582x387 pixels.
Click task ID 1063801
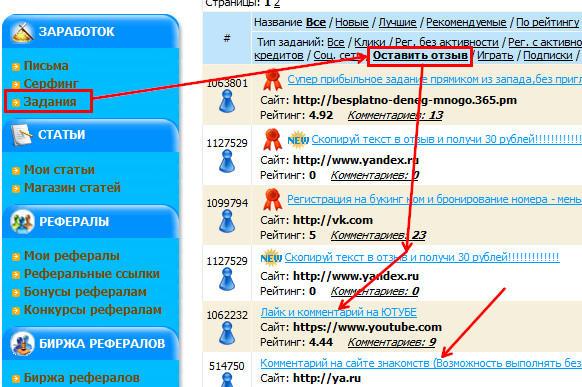click(227, 83)
